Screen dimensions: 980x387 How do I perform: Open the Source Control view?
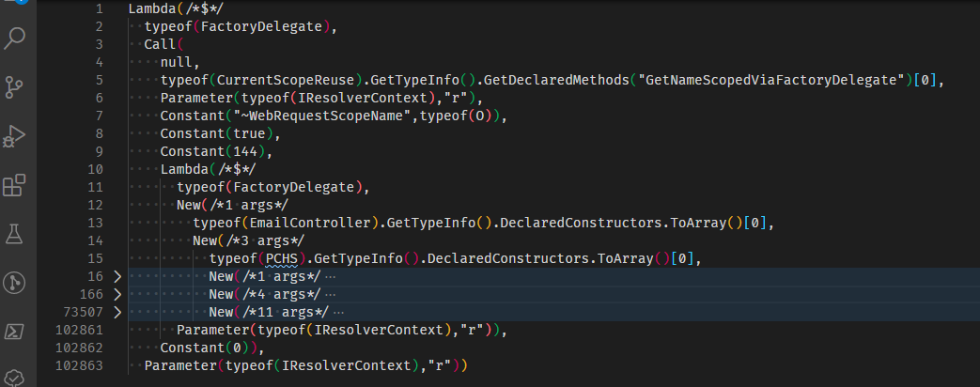click(x=14, y=87)
